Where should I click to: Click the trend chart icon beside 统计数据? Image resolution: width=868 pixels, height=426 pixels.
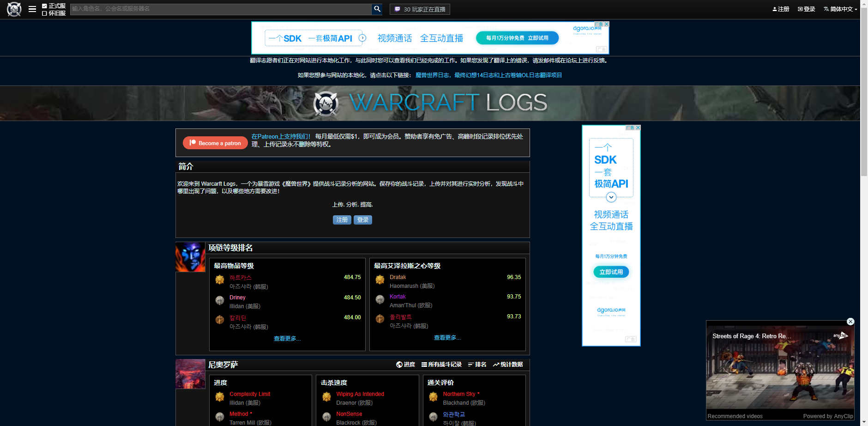click(x=496, y=365)
